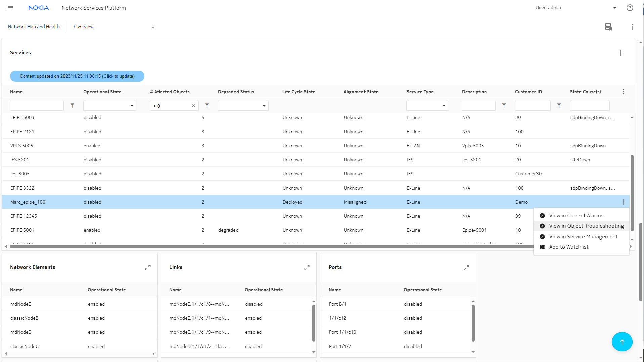Click the scroll-to-top arrow button
Viewport: 644px width, 362px height.
pyautogui.click(x=622, y=342)
